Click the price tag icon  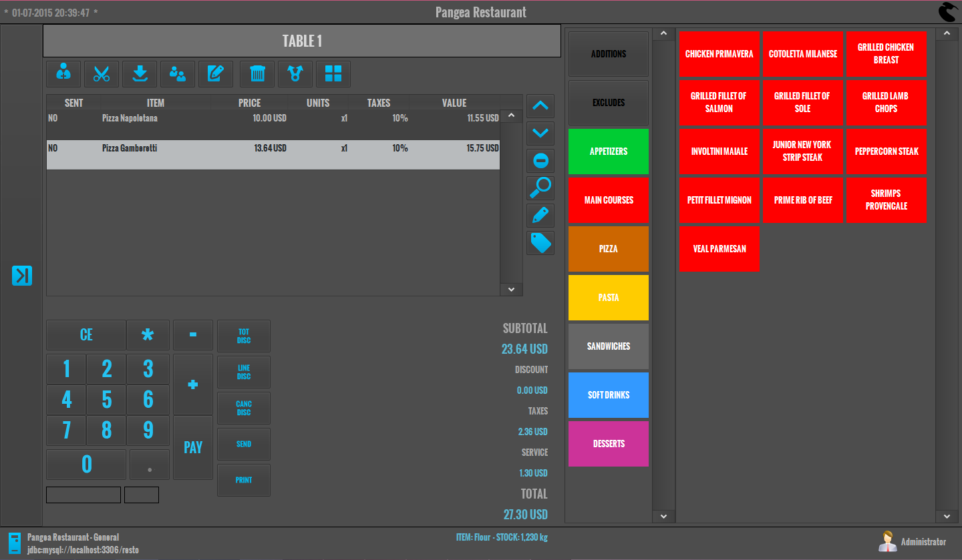pyautogui.click(x=540, y=243)
